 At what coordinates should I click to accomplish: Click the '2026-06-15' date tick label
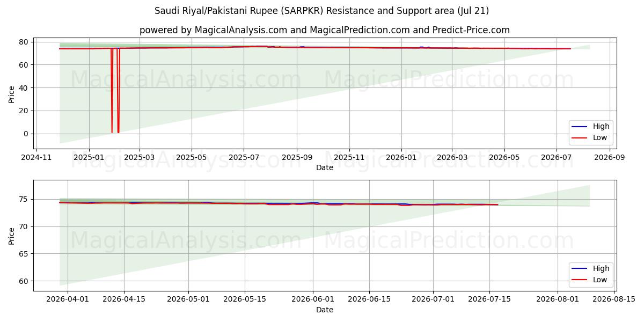point(369,299)
